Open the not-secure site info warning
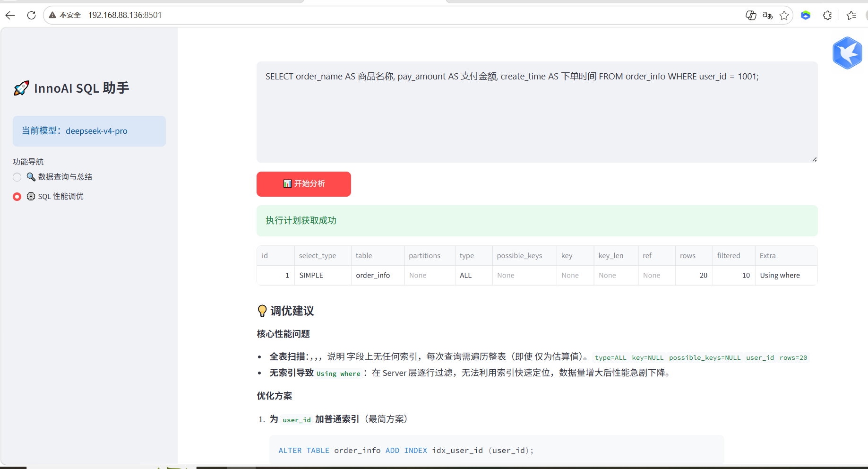 pyautogui.click(x=65, y=15)
